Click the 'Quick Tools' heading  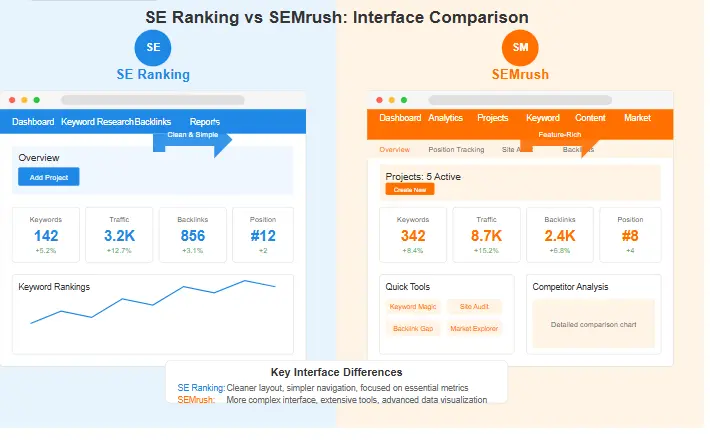tap(408, 287)
